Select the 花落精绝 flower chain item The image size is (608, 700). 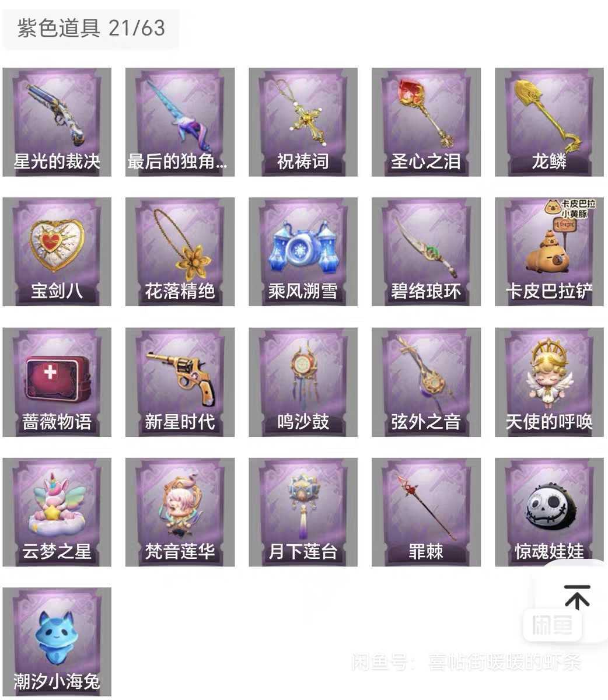click(x=180, y=252)
